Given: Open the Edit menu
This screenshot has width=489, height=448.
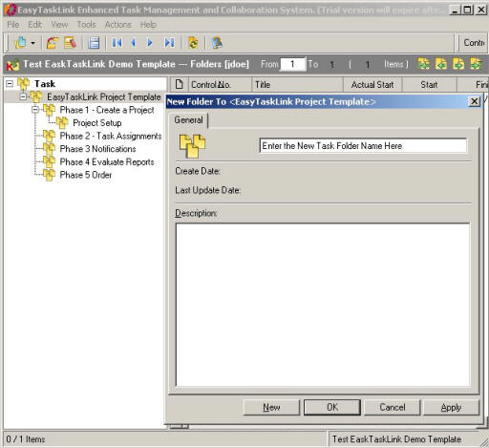Looking at the screenshot, I should (x=35, y=25).
